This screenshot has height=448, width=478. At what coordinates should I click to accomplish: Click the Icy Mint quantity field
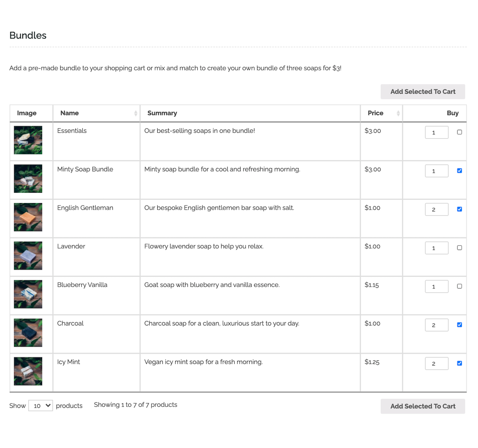coord(436,363)
